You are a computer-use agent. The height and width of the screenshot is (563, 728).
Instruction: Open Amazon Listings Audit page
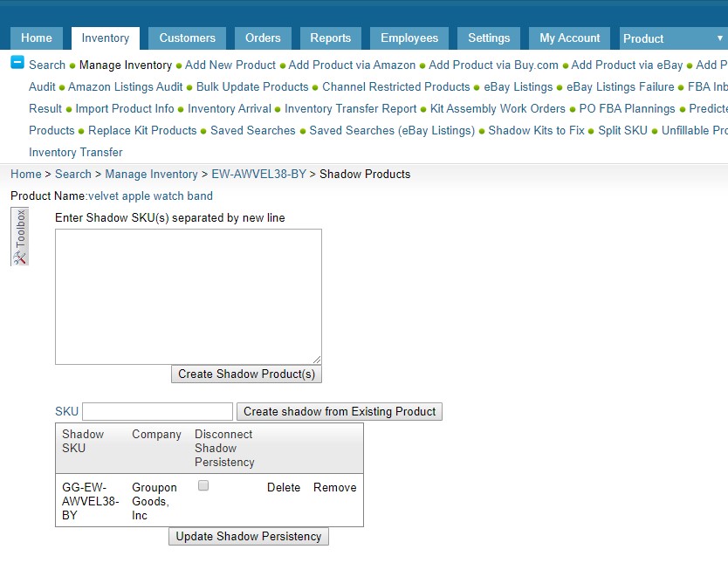coord(126,86)
